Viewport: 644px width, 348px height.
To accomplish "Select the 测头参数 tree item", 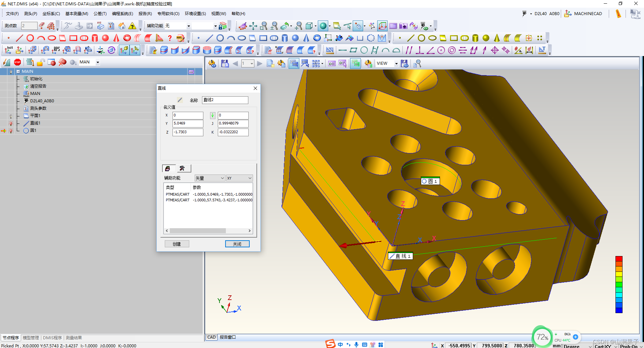I will [x=38, y=108].
